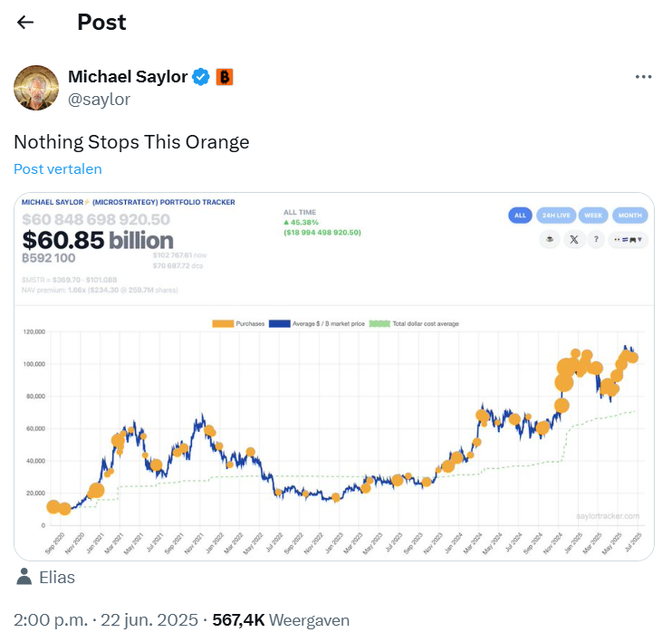Switch to the 24H LIVE tab
Image resolution: width=672 pixels, height=642 pixels.
click(x=556, y=216)
